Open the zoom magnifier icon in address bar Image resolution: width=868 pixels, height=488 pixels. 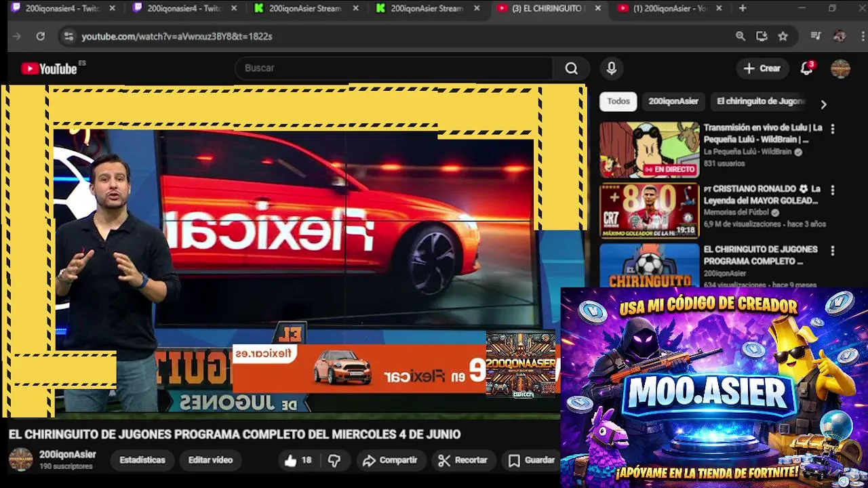741,36
